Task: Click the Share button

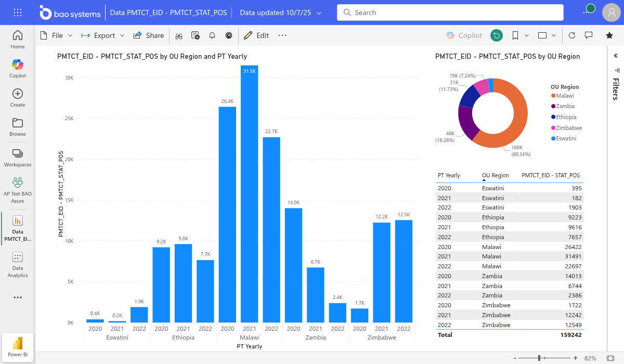Action: 149,35
